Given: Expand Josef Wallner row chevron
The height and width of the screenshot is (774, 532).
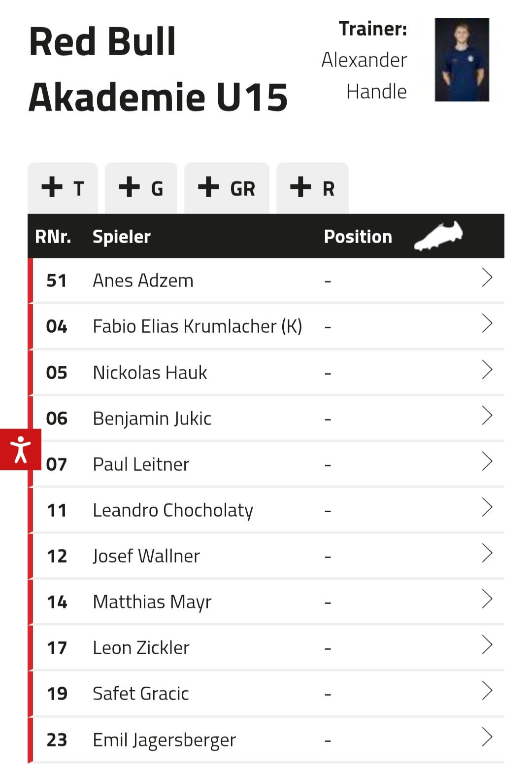Looking at the screenshot, I should (487, 553).
